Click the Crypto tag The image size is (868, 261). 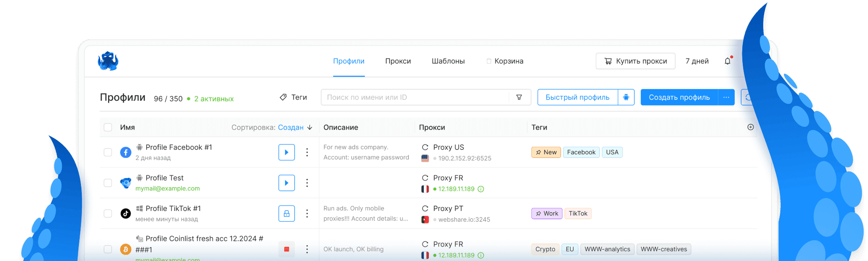coord(545,249)
